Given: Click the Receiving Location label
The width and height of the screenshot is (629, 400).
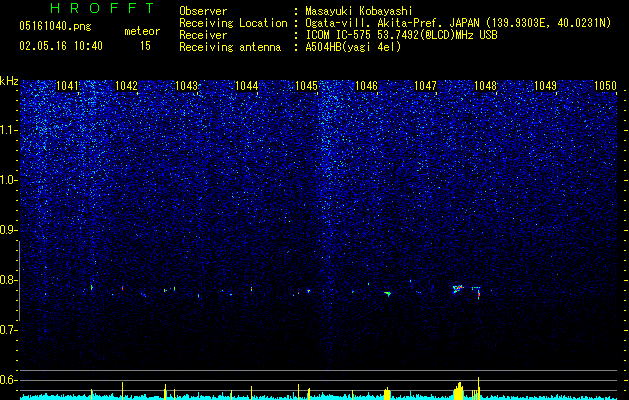Looking at the screenshot, I should tap(233, 23).
